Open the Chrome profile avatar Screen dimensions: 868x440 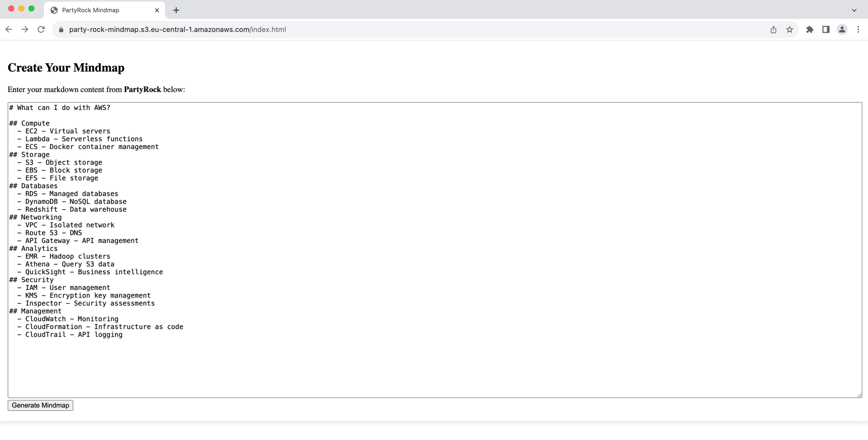click(x=842, y=29)
